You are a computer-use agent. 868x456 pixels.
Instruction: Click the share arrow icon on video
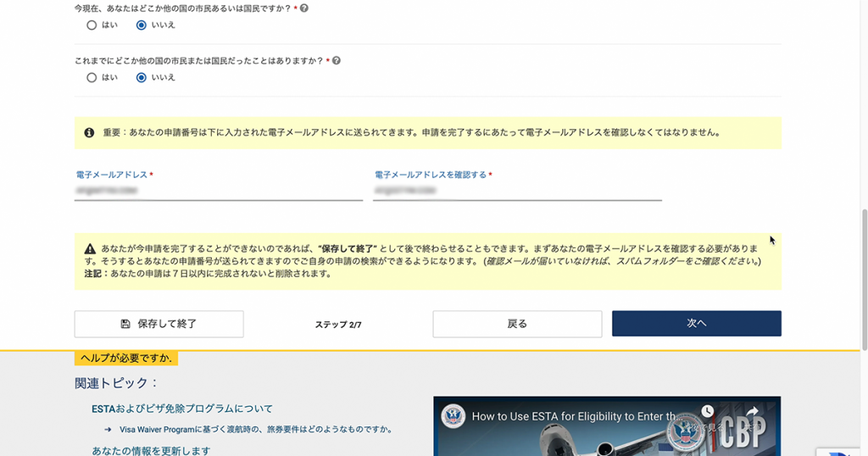751,412
